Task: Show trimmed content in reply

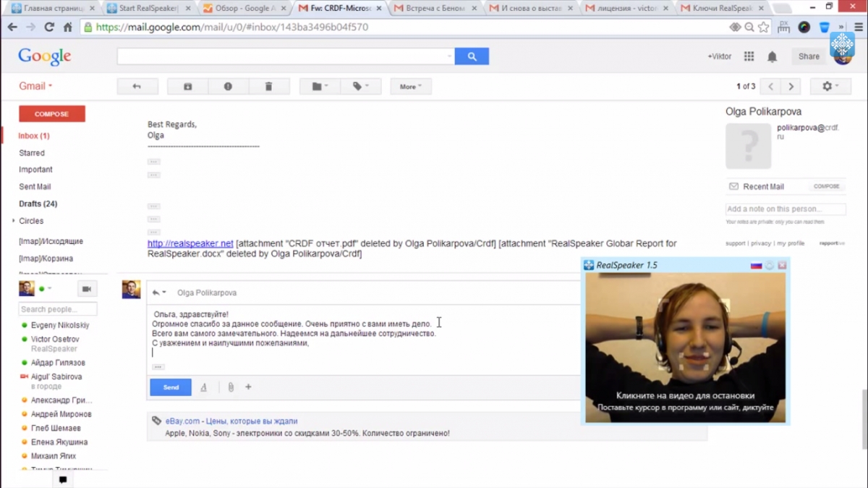Action: pos(158,367)
